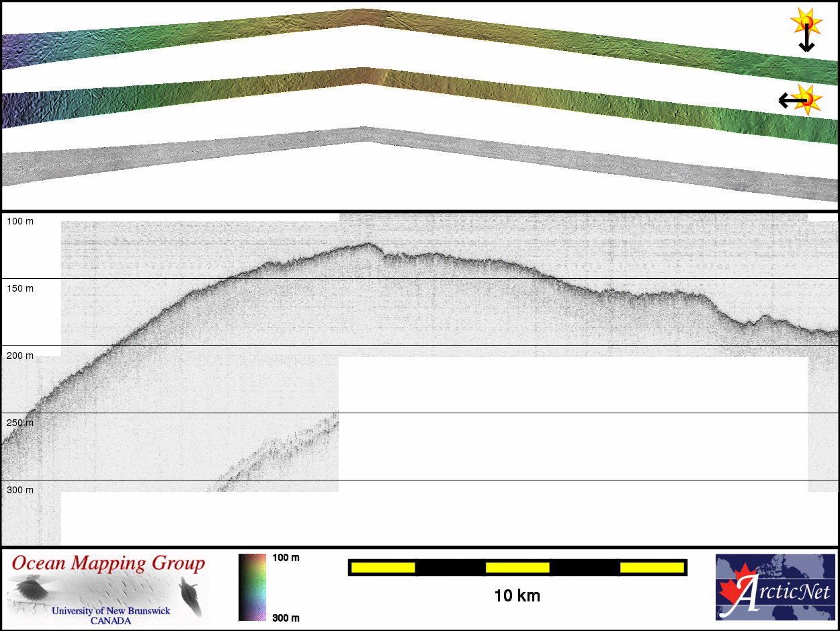Click the ArcticNet logo
The width and height of the screenshot is (840, 631).
tap(774, 587)
